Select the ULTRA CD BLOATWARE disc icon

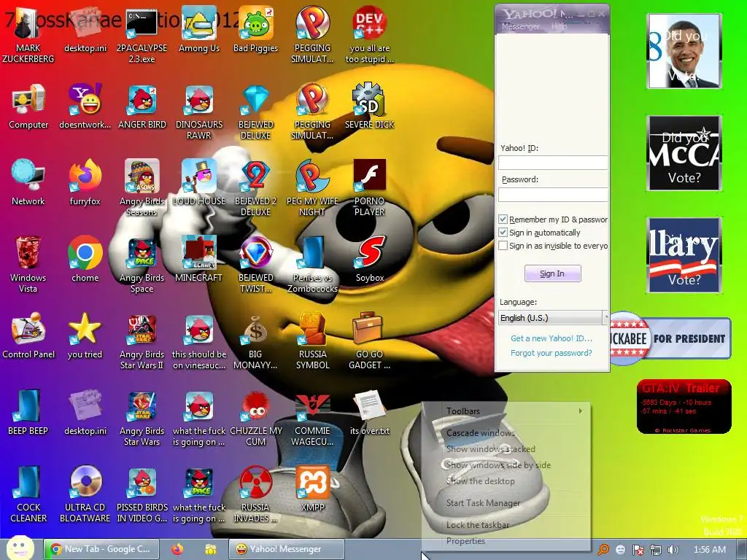coord(85,495)
